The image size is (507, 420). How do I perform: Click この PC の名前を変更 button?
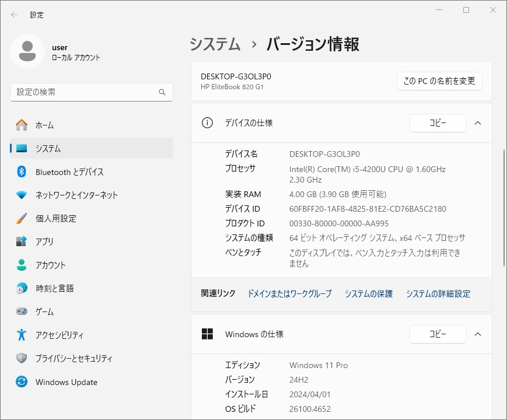click(439, 81)
